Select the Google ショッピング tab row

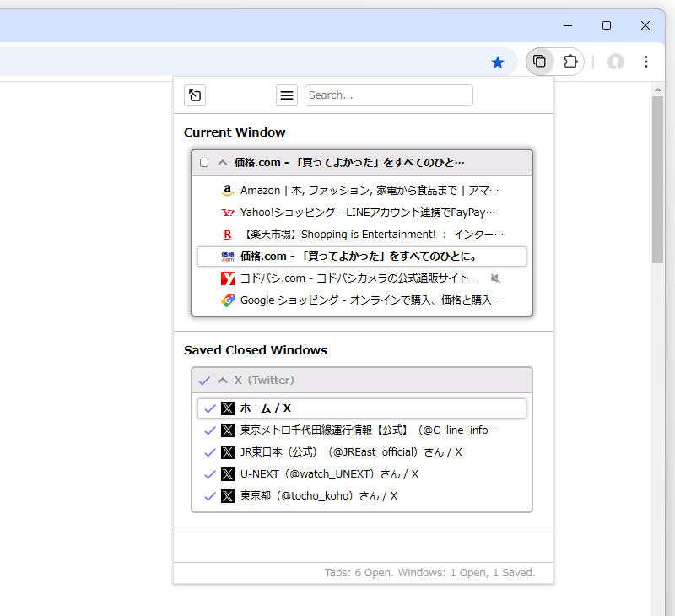click(x=362, y=300)
